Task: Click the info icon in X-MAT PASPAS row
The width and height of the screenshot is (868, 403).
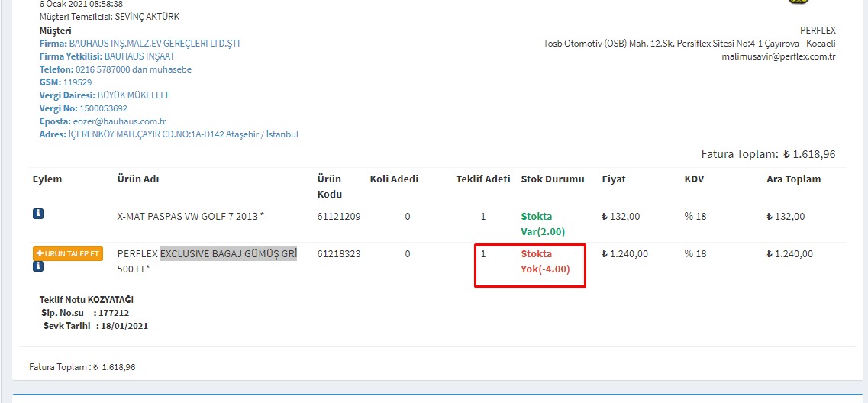Action: (x=37, y=216)
